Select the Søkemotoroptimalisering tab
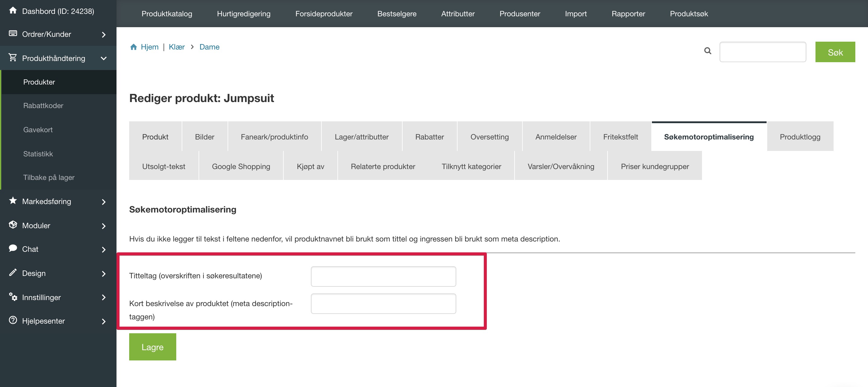This screenshot has width=868, height=387. click(709, 136)
